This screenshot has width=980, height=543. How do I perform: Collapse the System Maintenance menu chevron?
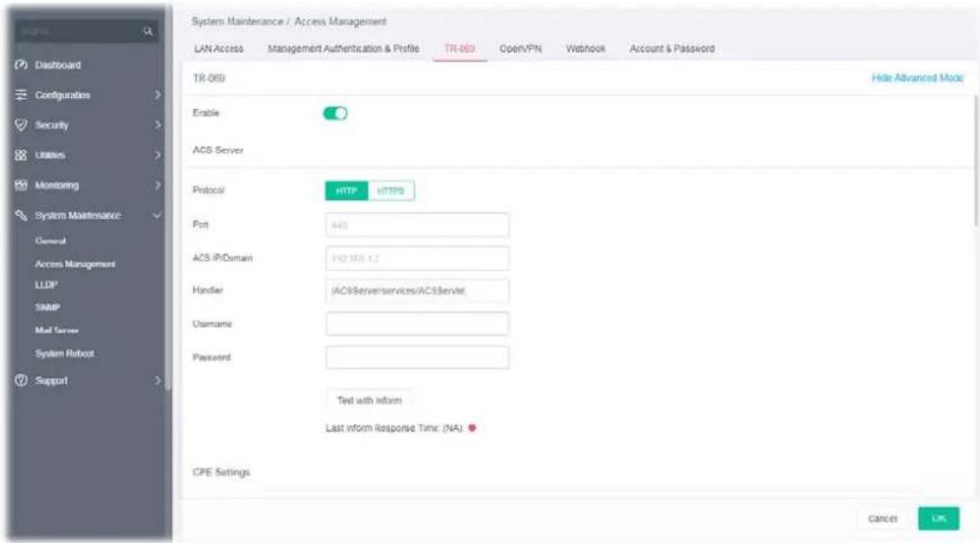pyautogui.click(x=156, y=215)
